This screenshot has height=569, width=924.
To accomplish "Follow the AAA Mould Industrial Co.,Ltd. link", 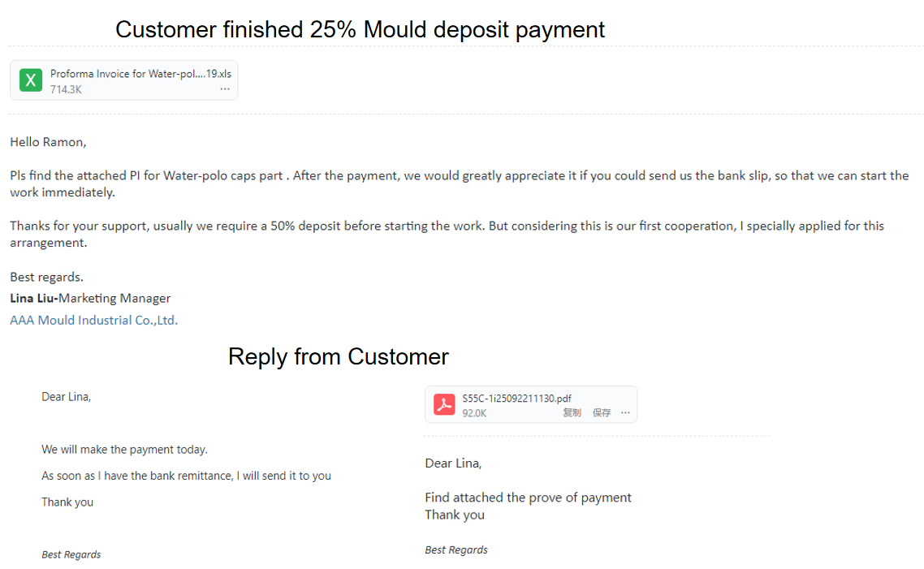I will (93, 320).
